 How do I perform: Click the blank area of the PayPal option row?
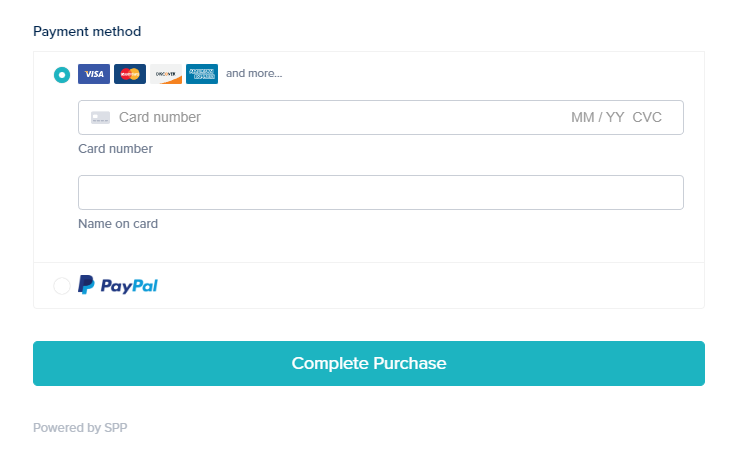[430, 286]
